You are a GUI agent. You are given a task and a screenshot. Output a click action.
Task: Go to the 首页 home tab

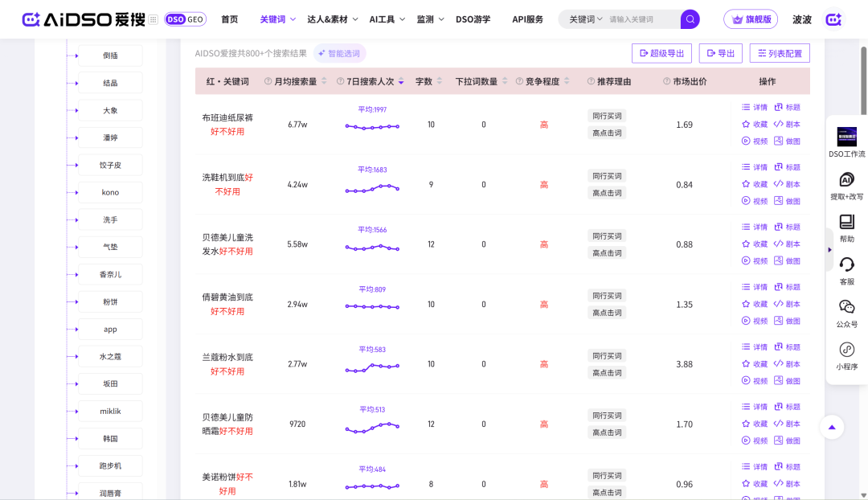coord(229,19)
